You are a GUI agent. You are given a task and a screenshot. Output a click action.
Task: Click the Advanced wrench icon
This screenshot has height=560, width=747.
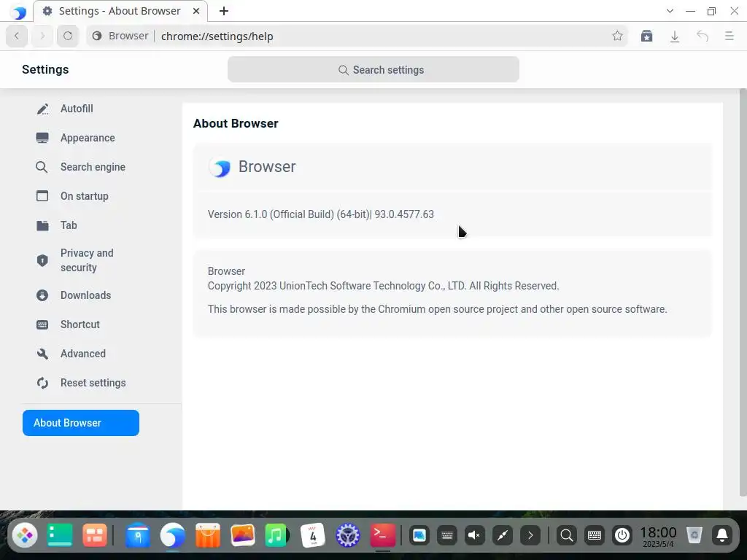pos(42,354)
